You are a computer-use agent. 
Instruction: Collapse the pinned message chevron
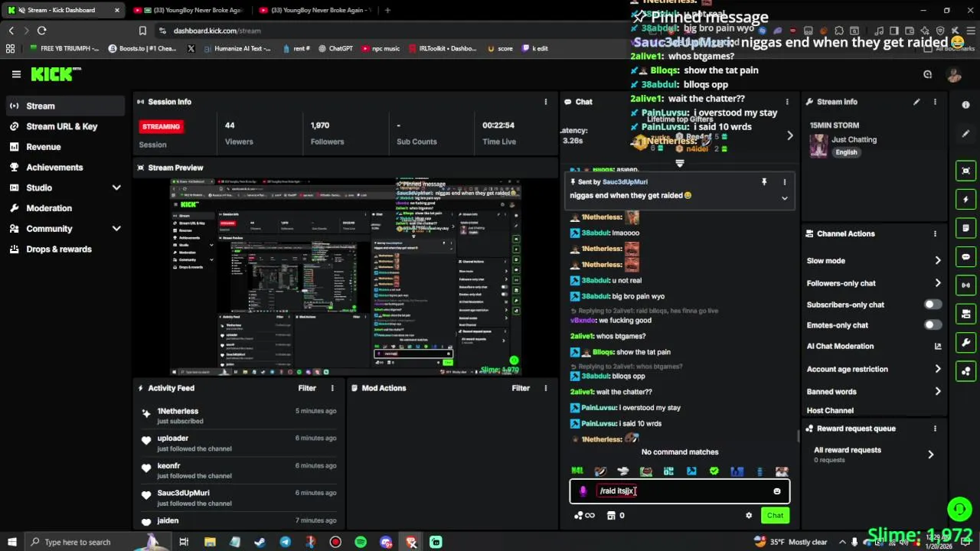point(784,198)
